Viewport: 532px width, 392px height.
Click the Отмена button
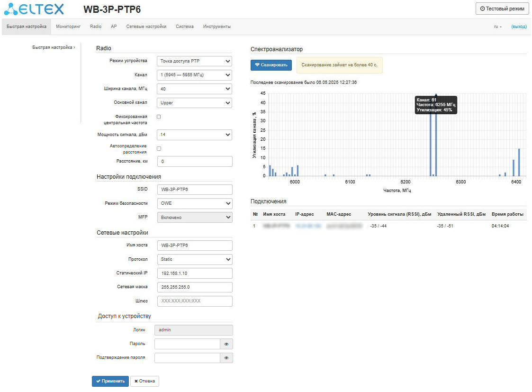(x=144, y=381)
